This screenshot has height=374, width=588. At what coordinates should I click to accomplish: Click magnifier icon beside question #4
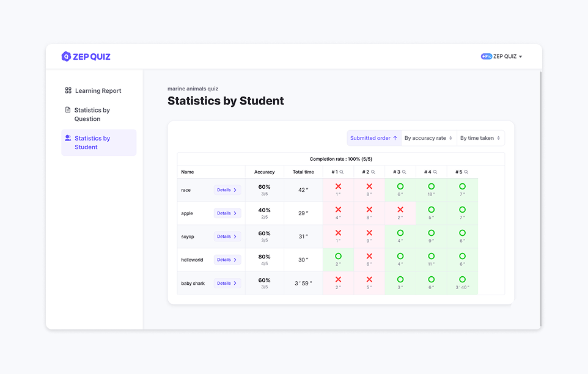[435, 172]
